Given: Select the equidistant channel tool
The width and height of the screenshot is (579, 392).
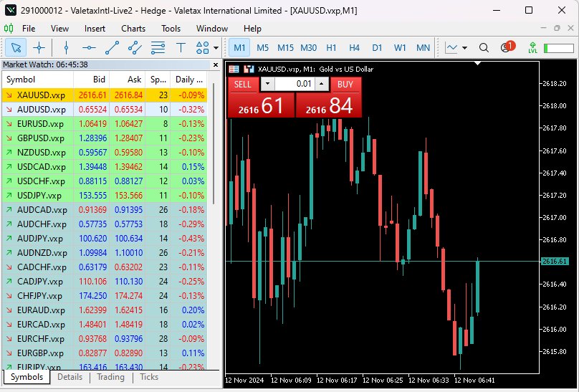Looking at the screenshot, I should [135, 47].
